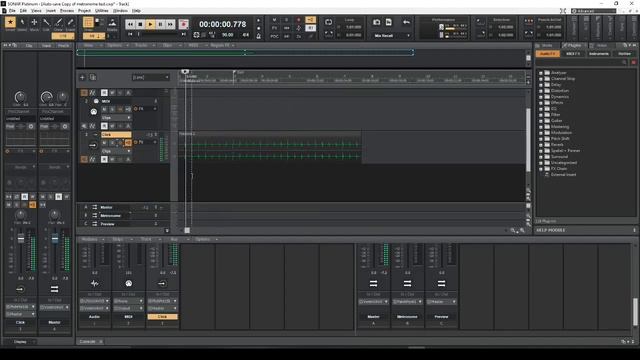
Task: Click the Snap to grid icon
Action: click(x=88, y=22)
